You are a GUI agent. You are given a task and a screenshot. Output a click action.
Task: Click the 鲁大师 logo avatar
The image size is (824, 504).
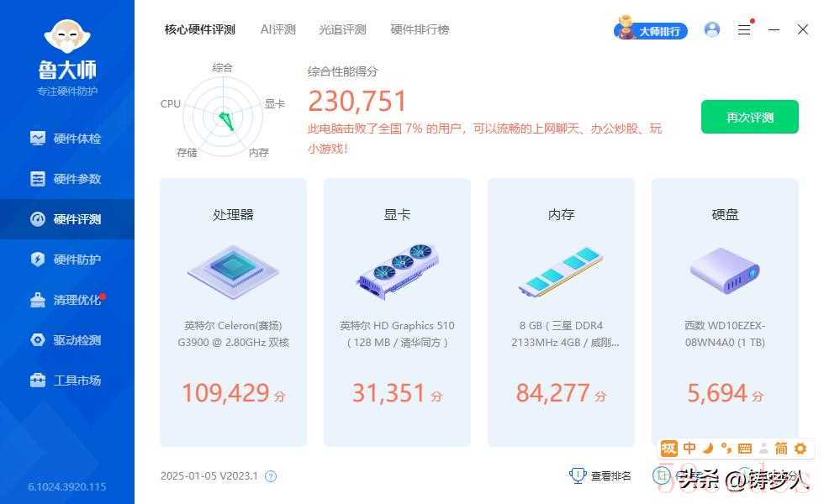(x=67, y=36)
